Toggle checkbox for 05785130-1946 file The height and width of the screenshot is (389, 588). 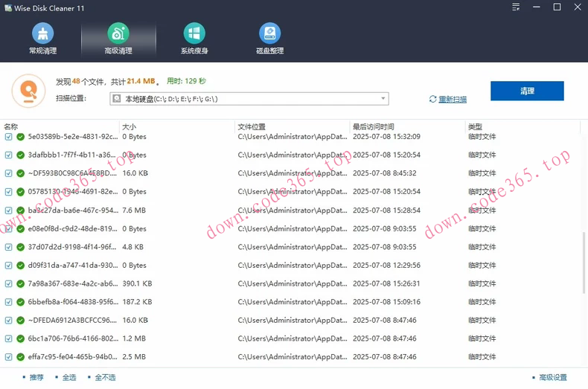[x=8, y=192]
